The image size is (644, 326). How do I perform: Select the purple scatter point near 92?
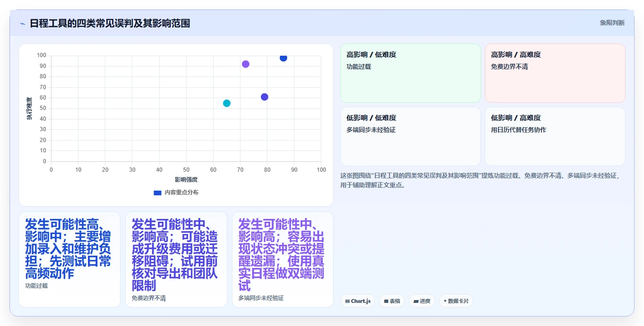point(246,64)
